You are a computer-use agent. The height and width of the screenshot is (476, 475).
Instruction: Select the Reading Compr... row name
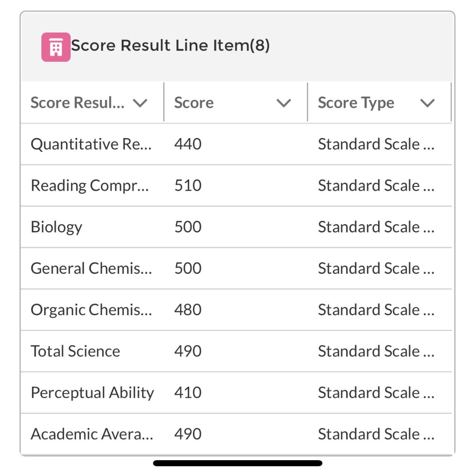90,185
